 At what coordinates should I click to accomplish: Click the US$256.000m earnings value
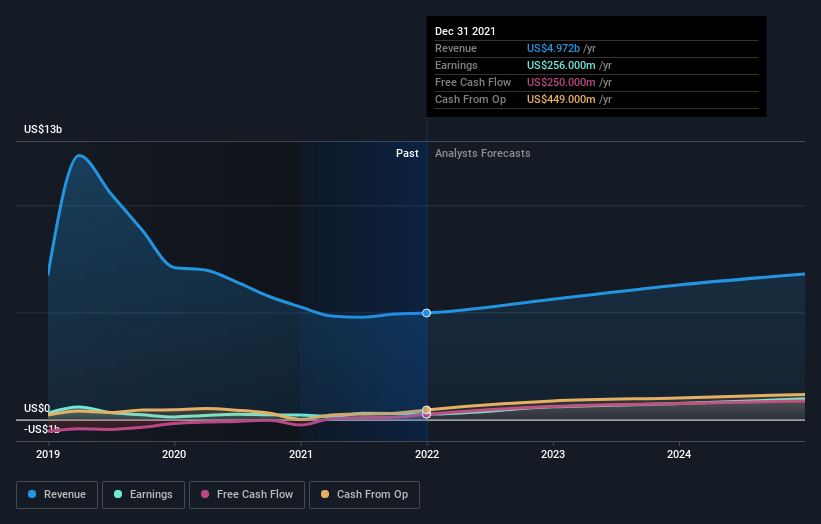click(561, 65)
